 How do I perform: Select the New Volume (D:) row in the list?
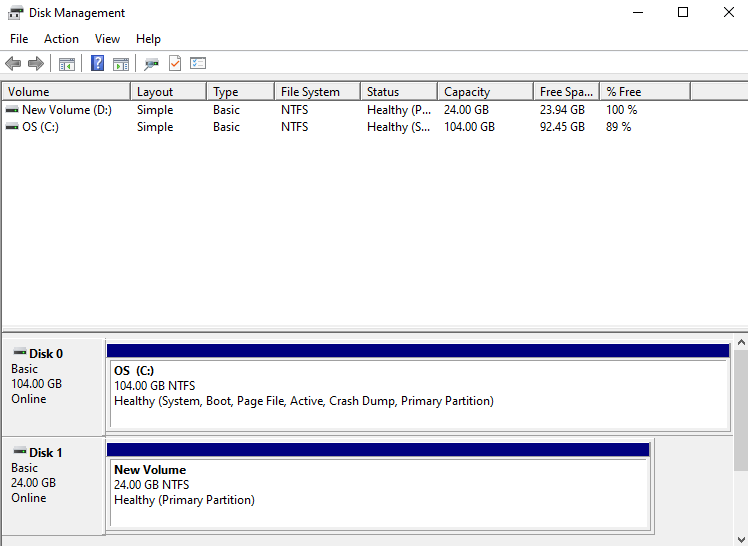coord(67,110)
